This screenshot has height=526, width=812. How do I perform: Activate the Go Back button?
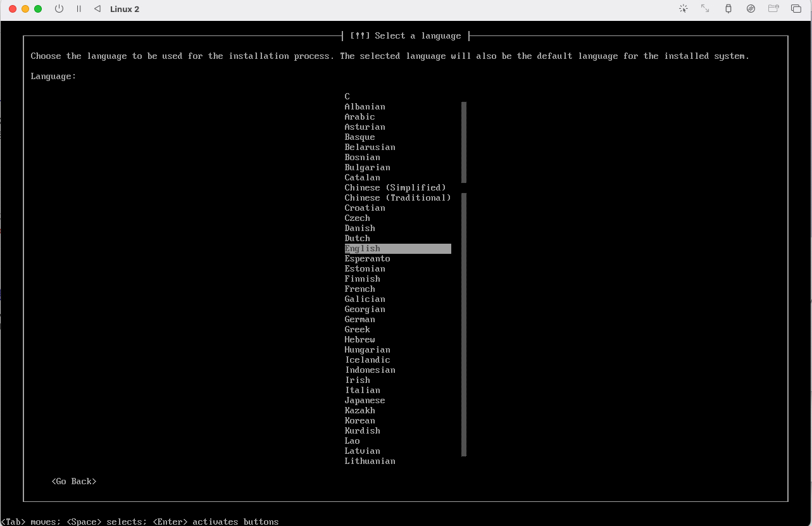pos(74,482)
